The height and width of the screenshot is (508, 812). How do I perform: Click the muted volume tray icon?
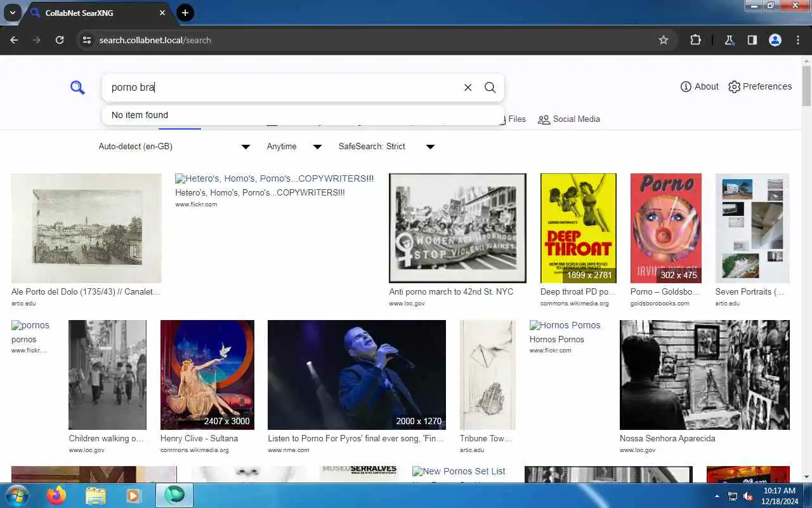748,496
